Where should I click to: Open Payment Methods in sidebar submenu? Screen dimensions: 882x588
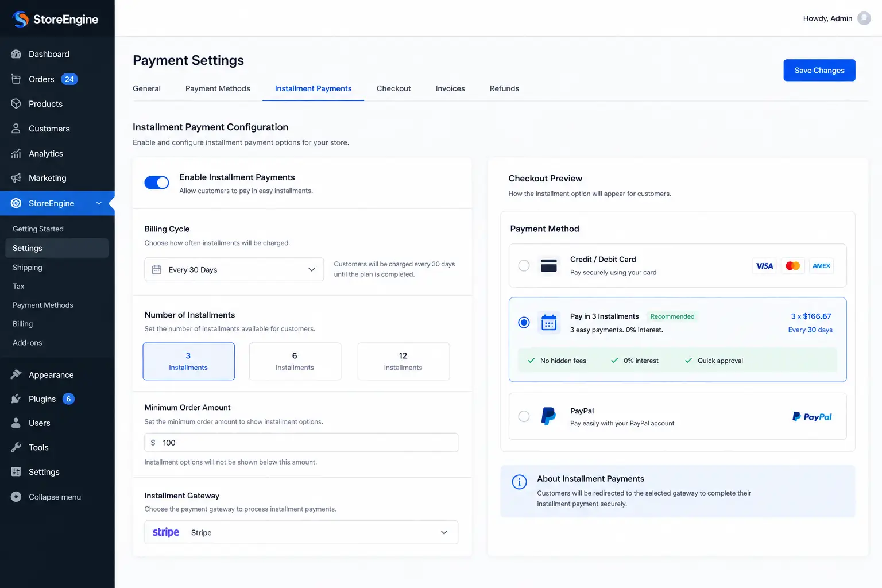[x=43, y=305]
